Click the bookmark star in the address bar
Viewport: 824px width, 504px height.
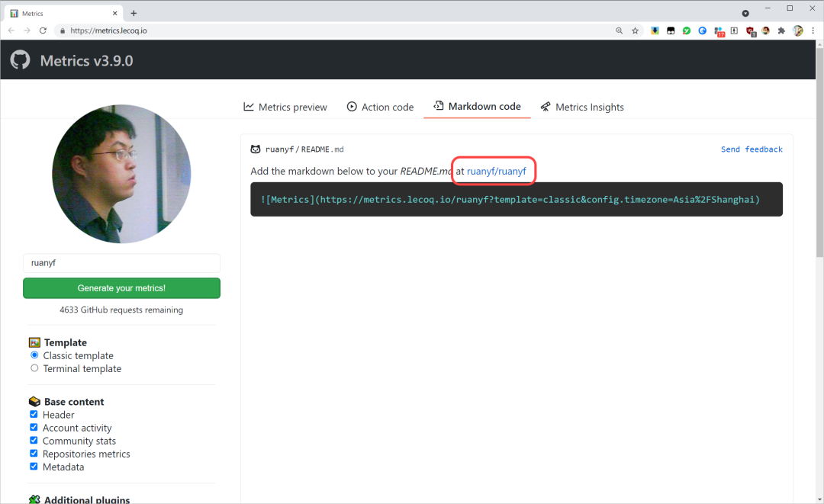(x=635, y=30)
